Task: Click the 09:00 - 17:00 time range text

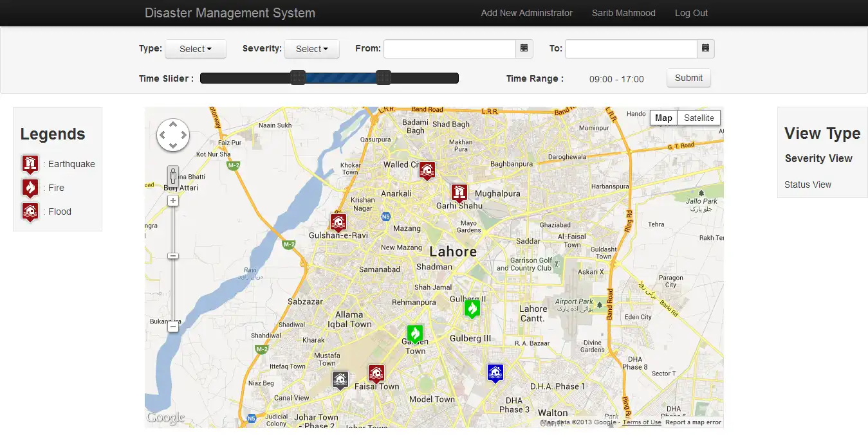Action: (x=616, y=79)
